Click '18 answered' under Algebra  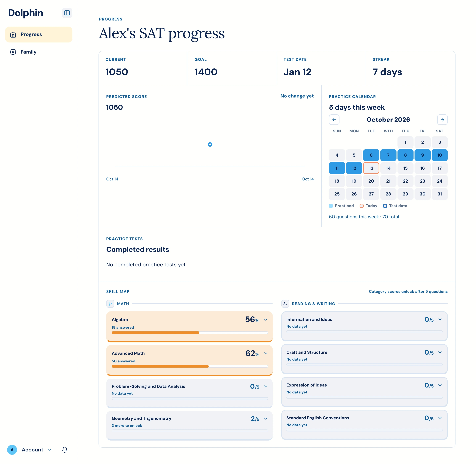123,327
